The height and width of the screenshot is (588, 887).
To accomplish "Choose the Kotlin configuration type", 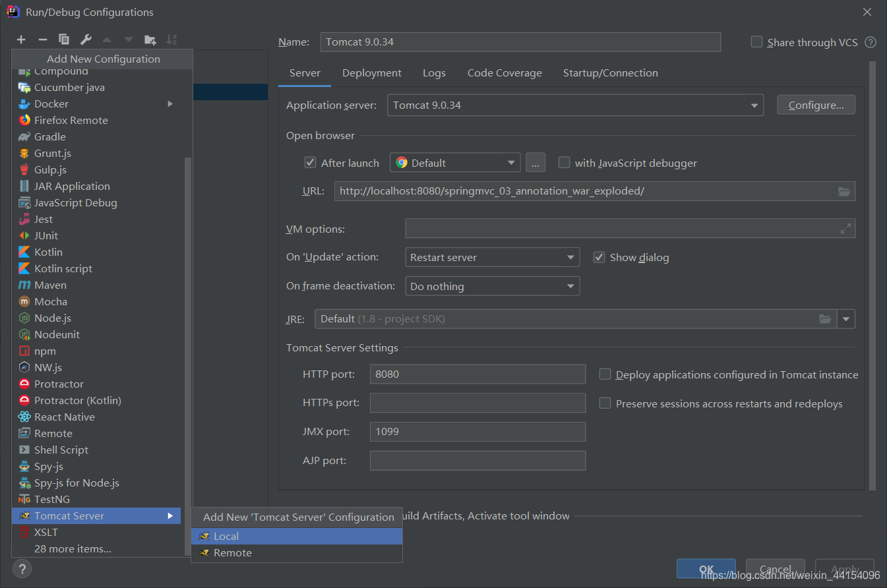I will coord(96,252).
